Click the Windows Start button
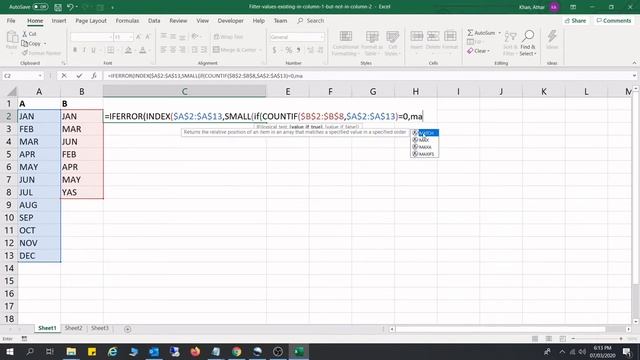Viewport: 640px width, 360px height. click(x=9, y=351)
